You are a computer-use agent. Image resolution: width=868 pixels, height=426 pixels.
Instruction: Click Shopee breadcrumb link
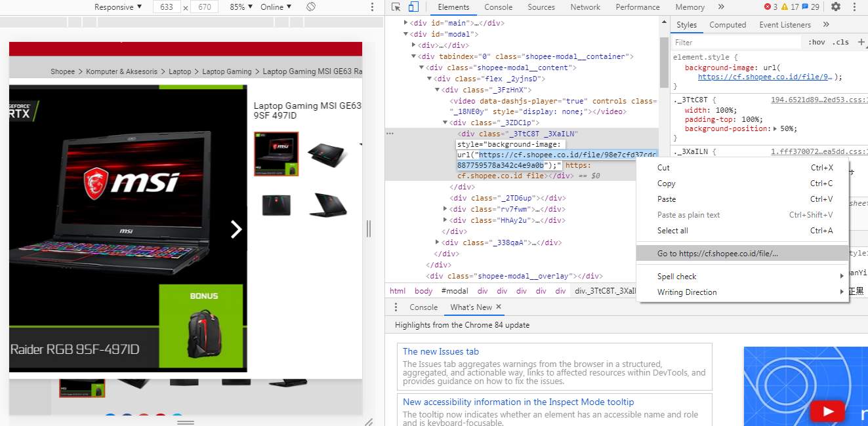pyautogui.click(x=63, y=71)
